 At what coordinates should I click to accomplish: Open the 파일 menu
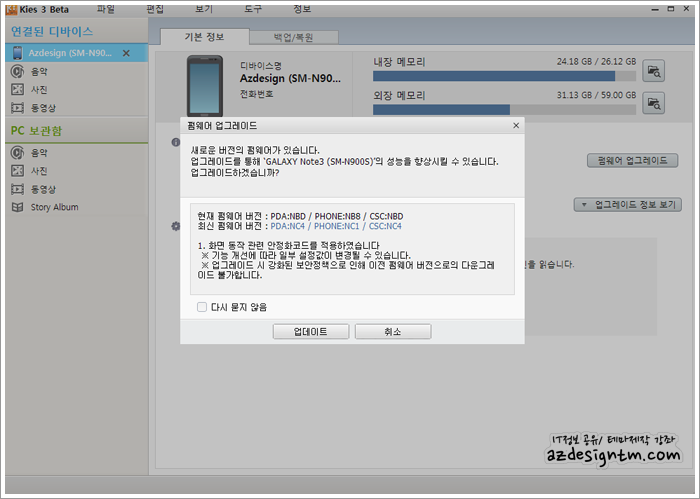[x=106, y=9]
